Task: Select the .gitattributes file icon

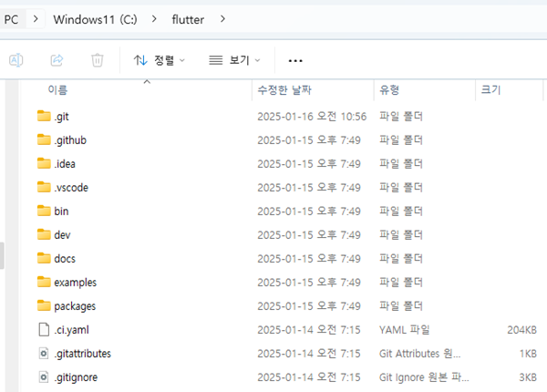Action: 44,354
